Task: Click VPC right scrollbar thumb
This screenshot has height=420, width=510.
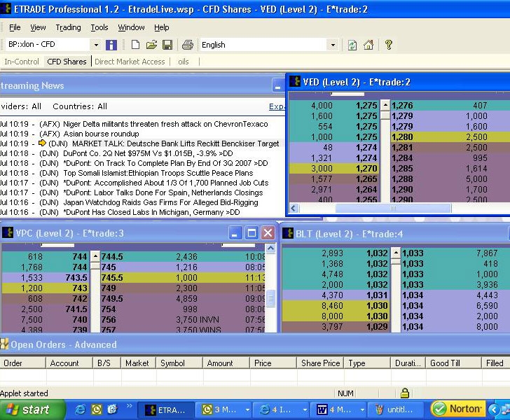Action: click(x=271, y=297)
